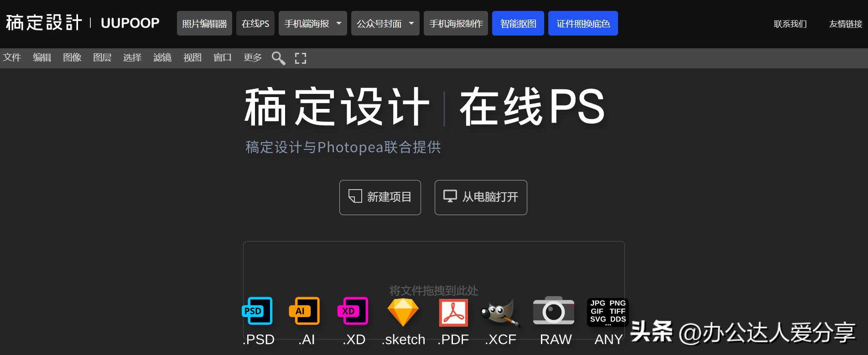Image resolution: width=868 pixels, height=355 pixels.
Task: Click the RAW camera icon
Action: point(554,310)
